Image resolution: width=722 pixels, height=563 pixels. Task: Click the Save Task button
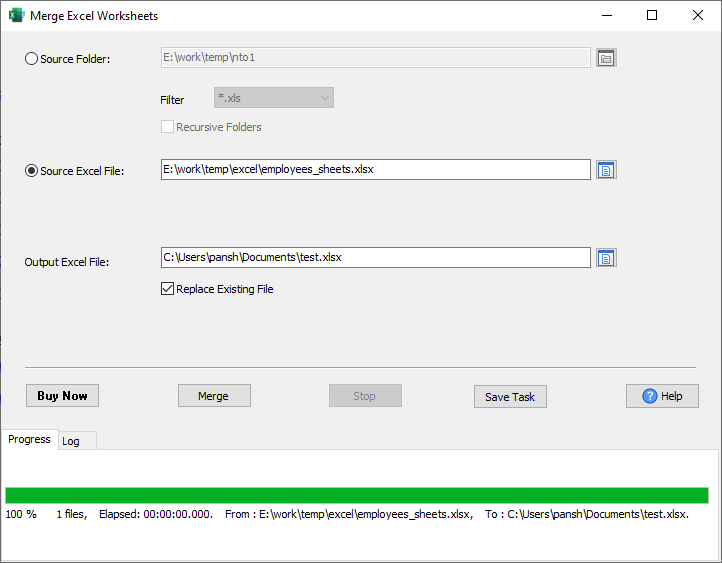[x=510, y=397]
